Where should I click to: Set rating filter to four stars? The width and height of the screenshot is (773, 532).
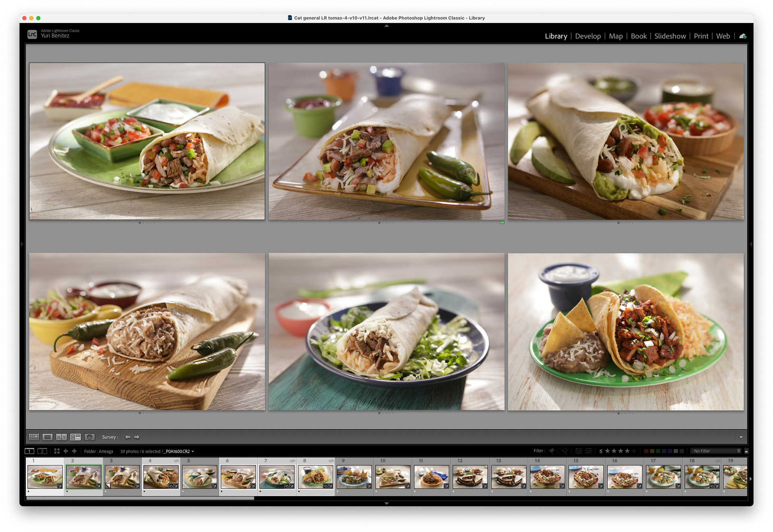coord(627,451)
